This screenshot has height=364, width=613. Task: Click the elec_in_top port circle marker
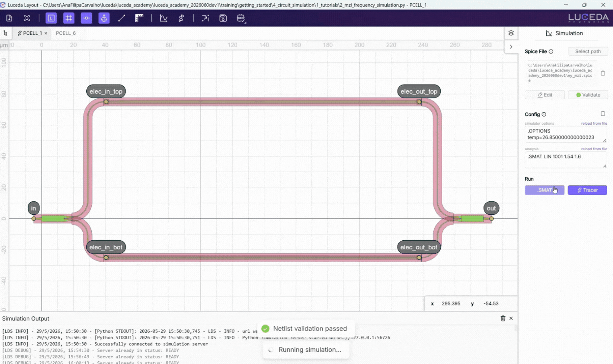[106, 102]
